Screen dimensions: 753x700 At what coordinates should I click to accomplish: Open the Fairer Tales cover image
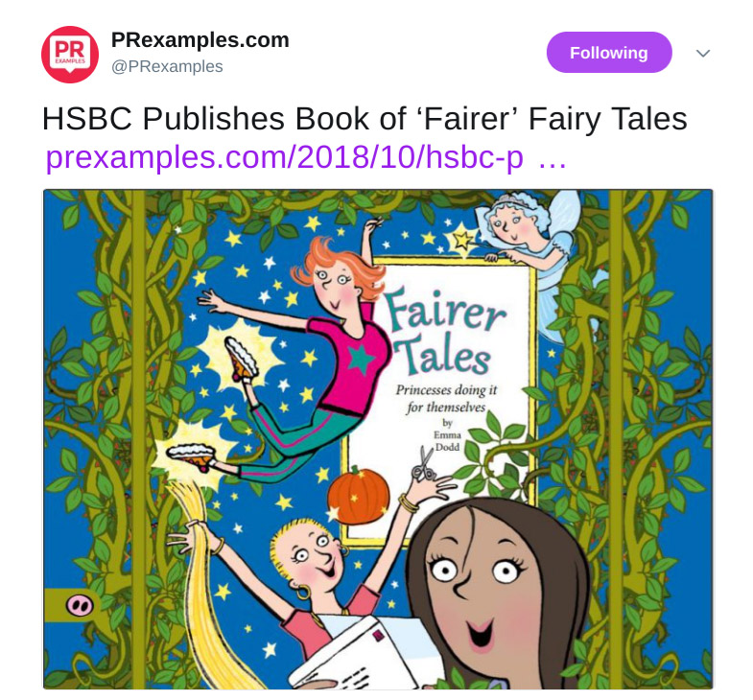(378, 439)
